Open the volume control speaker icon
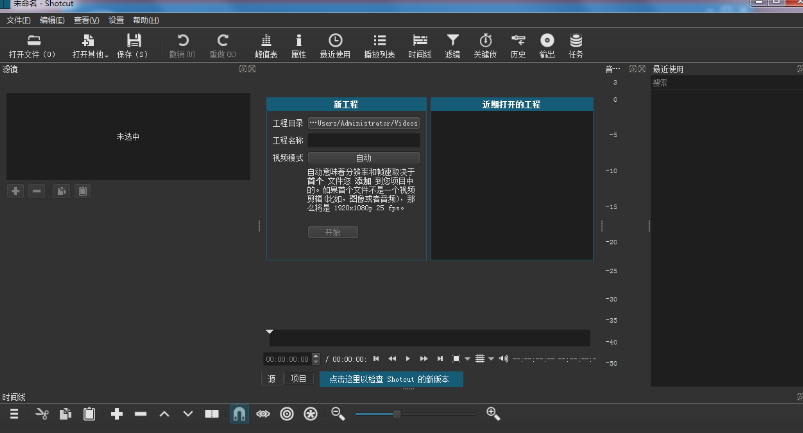The width and height of the screenshot is (803, 433). tap(503, 359)
